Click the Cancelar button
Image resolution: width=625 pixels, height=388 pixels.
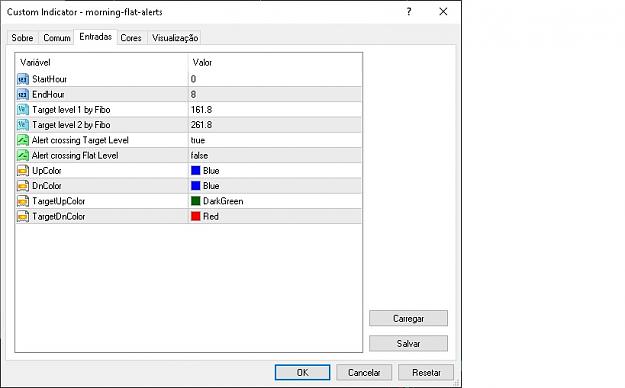click(364, 372)
